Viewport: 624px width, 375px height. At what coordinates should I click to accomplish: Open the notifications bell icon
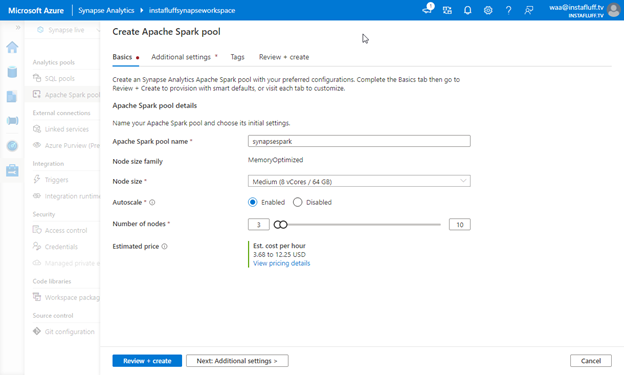pos(468,10)
